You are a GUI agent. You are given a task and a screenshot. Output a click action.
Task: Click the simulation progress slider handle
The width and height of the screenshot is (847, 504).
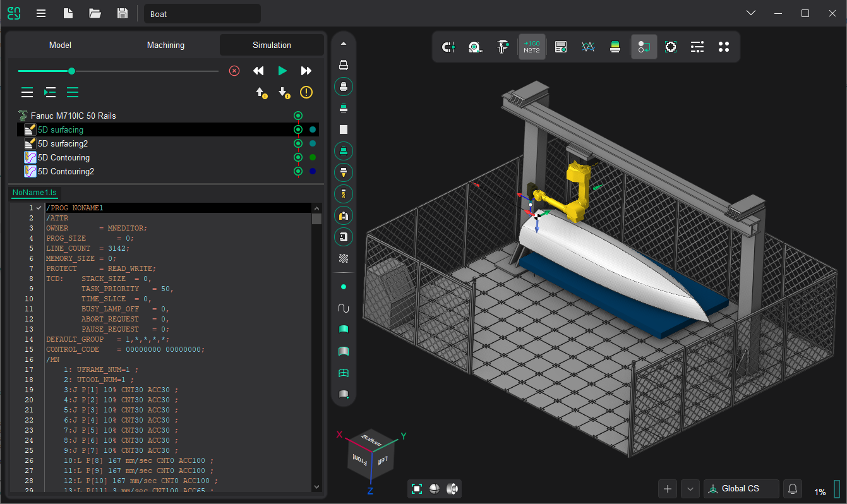pyautogui.click(x=71, y=71)
